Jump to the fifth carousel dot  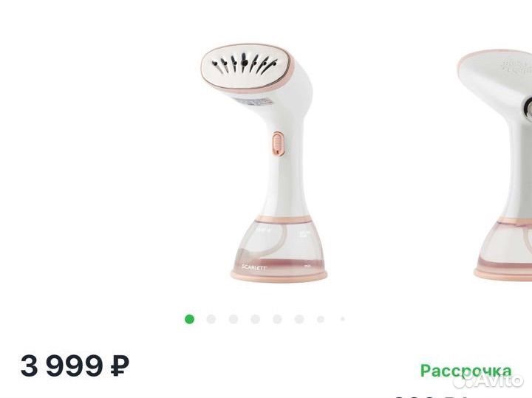tap(277, 319)
